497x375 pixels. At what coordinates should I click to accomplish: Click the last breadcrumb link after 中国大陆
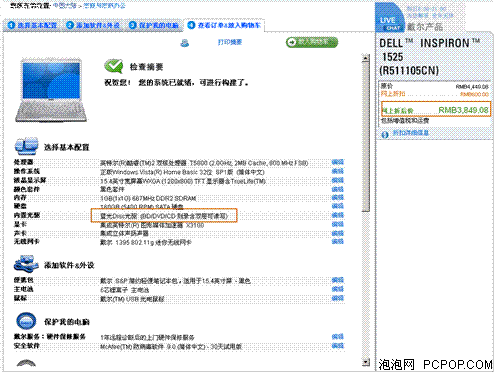pos(104,6)
